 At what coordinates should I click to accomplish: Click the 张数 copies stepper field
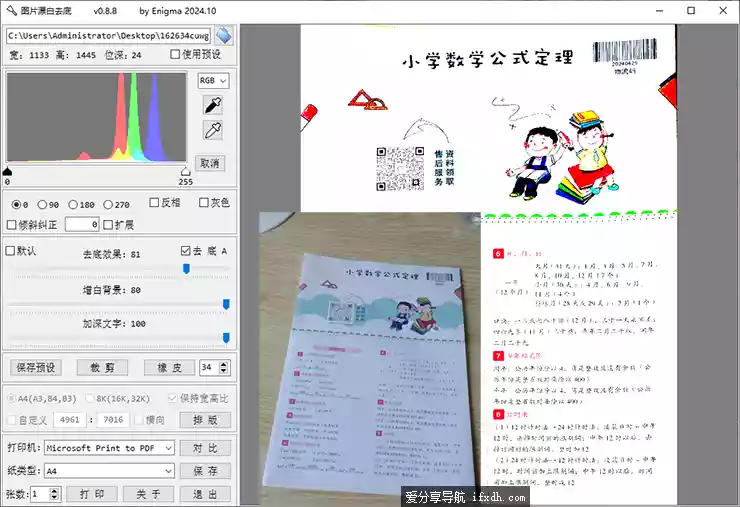(x=45, y=494)
